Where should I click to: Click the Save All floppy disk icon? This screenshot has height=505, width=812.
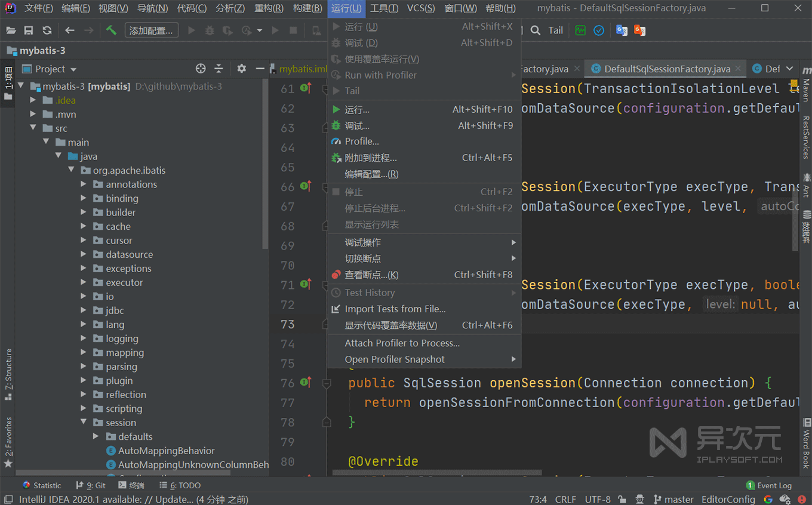[28, 30]
